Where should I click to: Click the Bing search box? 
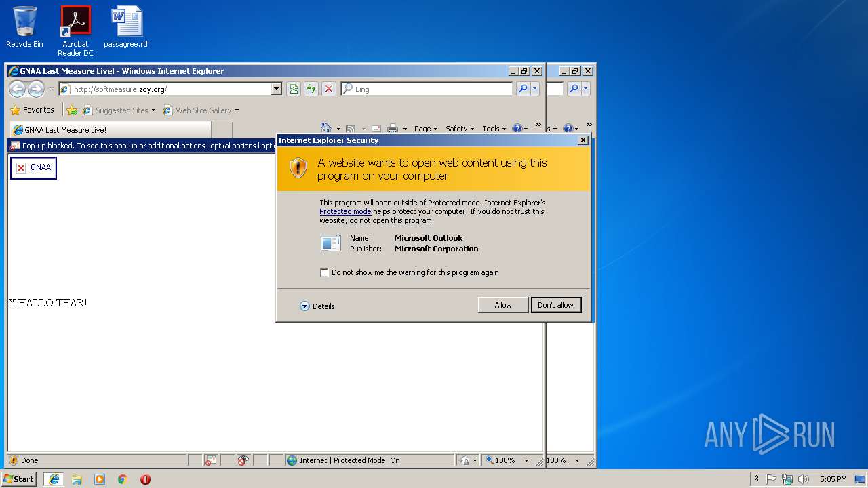tap(427, 89)
